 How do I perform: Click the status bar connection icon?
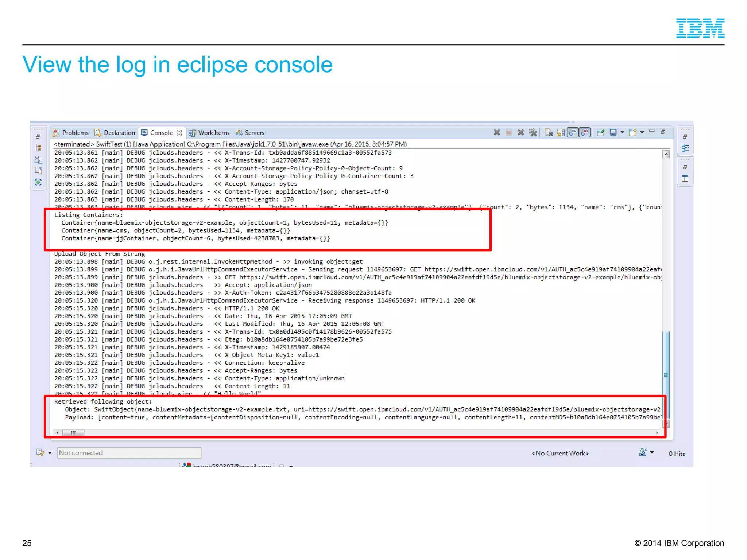tap(40, 453)
